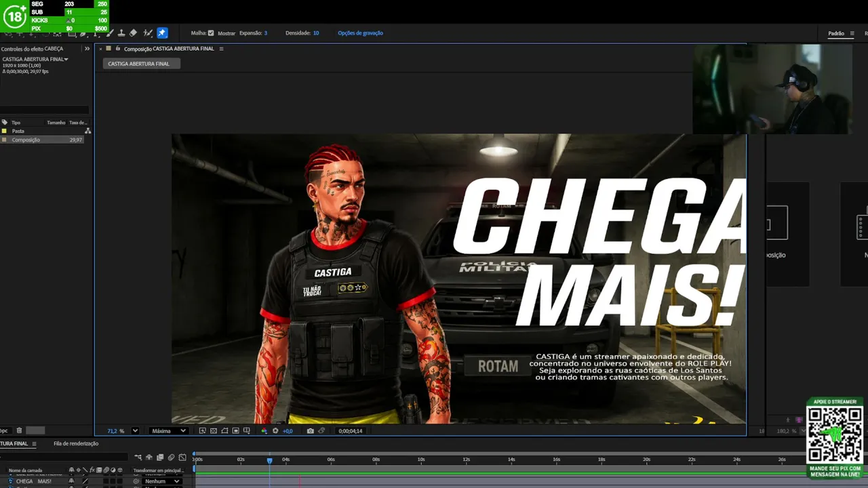Viewport: 868px width, 488px height.
Task: Click the timeline playhead indicator
Action: click(269, 460)
